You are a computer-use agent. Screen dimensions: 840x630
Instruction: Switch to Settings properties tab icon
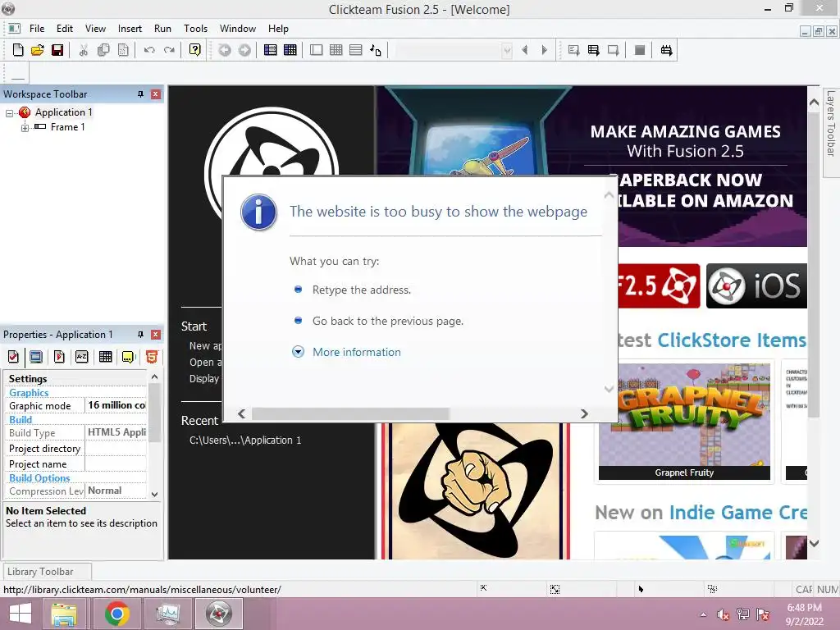(13, 357)
